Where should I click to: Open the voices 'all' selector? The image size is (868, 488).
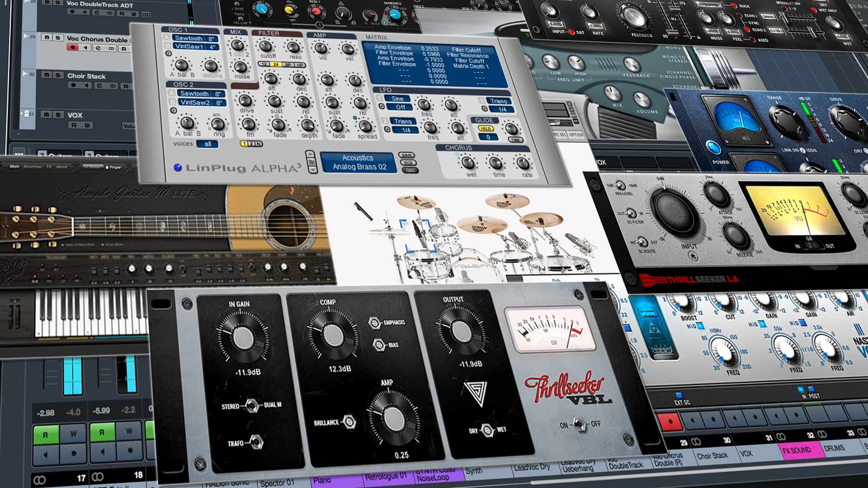click(208, 144)
